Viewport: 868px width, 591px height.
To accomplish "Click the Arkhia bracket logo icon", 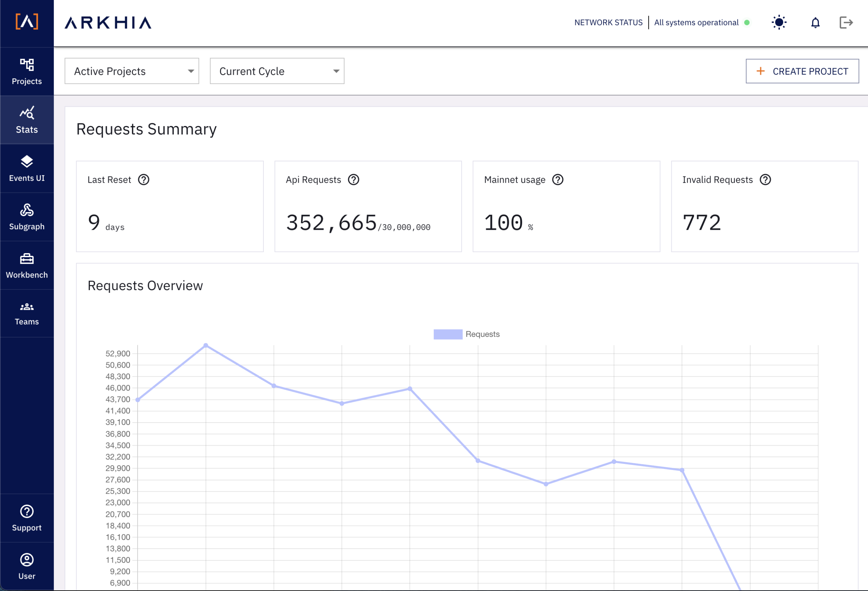I will (x=26, y=22).
